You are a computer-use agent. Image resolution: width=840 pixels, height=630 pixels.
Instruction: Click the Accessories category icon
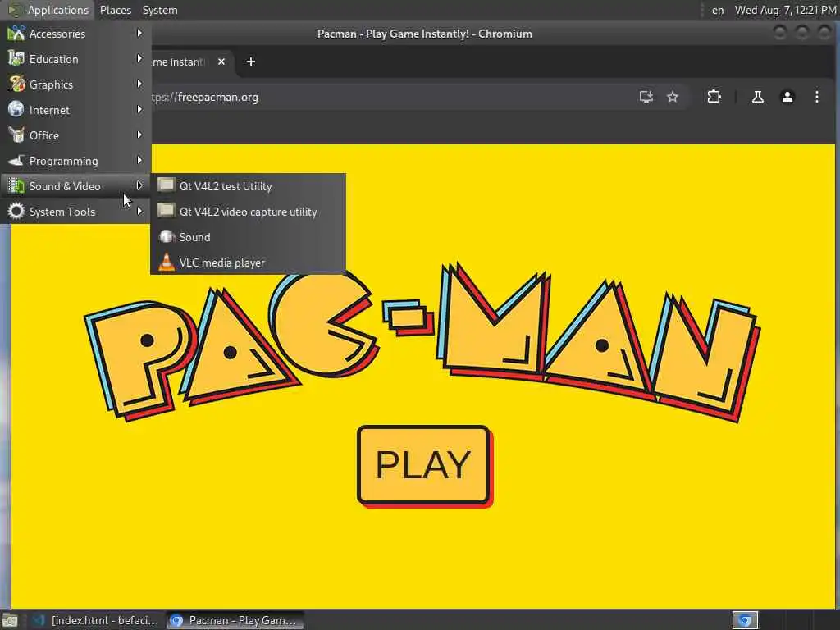pyautogui.click(x=16, y=33)
